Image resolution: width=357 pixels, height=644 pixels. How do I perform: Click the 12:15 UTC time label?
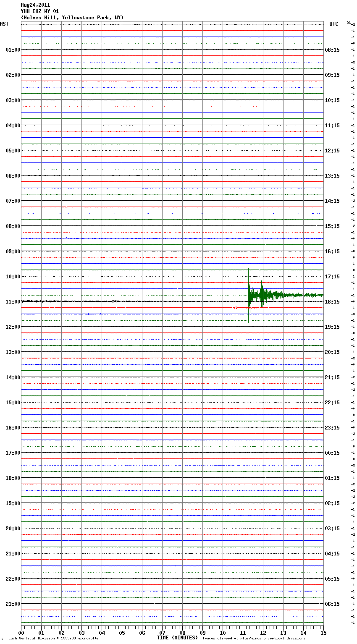tap(332, 151)
